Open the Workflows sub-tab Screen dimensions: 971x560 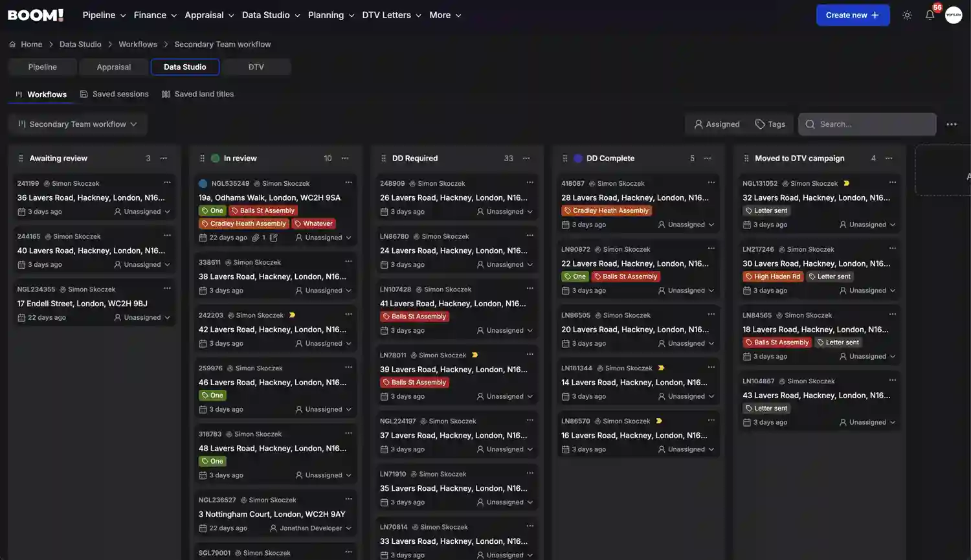(41, 95)
